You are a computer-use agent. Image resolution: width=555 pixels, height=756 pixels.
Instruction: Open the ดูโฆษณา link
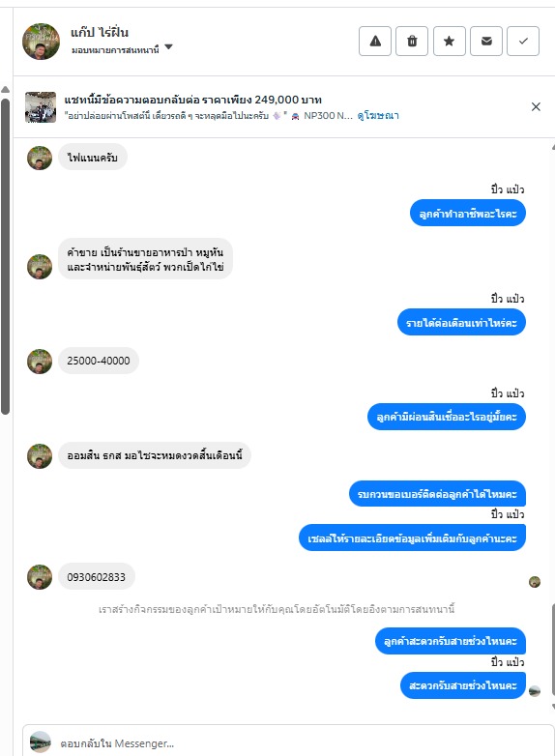click(377, 116)
